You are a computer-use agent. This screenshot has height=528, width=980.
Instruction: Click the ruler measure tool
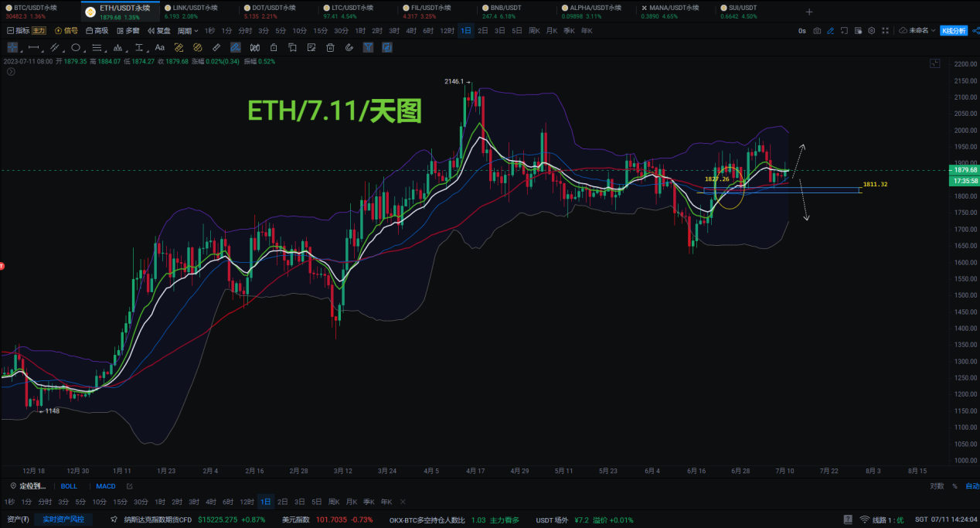216,47
